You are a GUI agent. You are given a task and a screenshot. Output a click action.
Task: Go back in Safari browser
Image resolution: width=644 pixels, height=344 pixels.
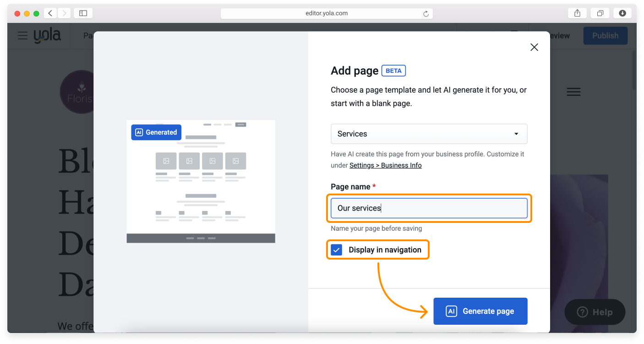[x=50, y=13]
